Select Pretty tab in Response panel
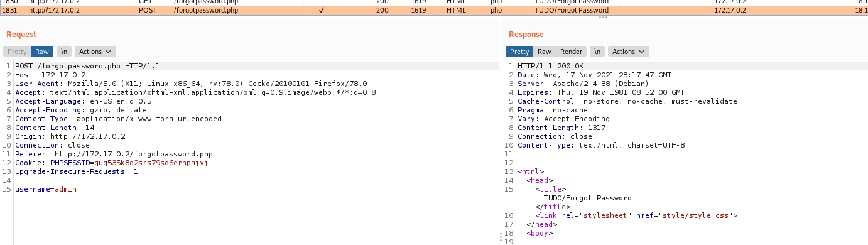 (519, 52)
